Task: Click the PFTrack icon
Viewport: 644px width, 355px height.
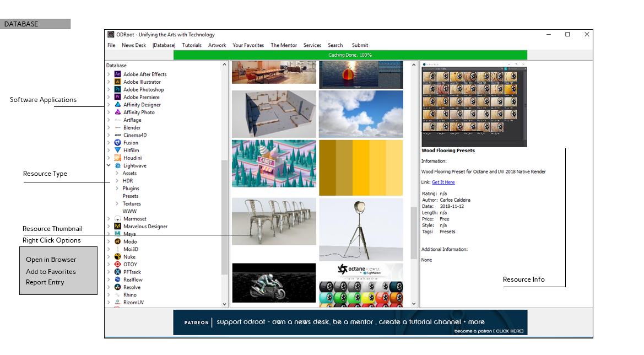Action: [118, 272]
